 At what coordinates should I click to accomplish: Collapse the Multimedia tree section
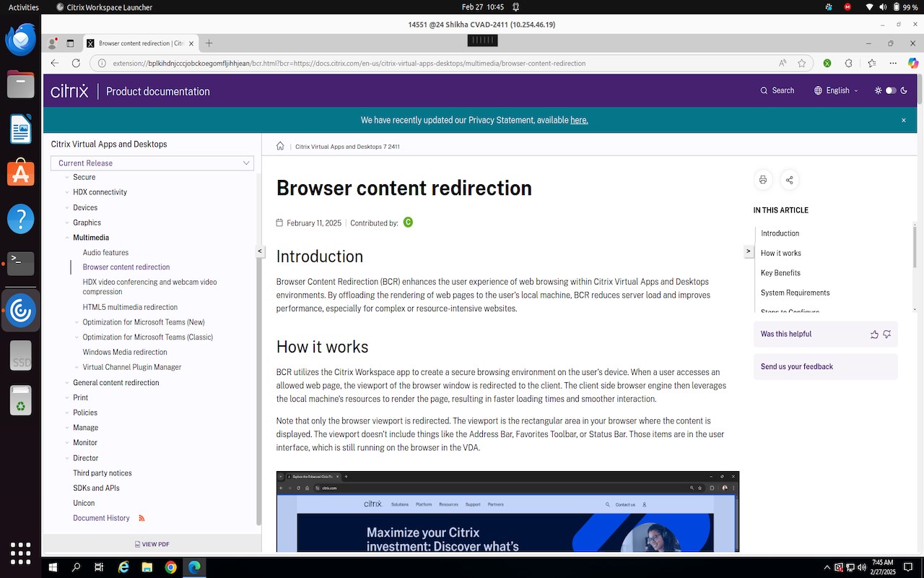[x=67, y=238]
